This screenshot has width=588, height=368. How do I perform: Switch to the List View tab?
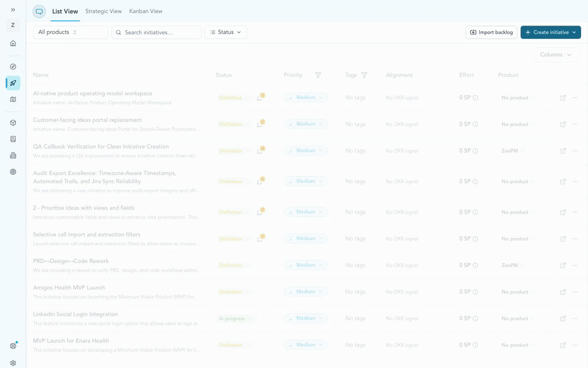[x=65, y=11]
